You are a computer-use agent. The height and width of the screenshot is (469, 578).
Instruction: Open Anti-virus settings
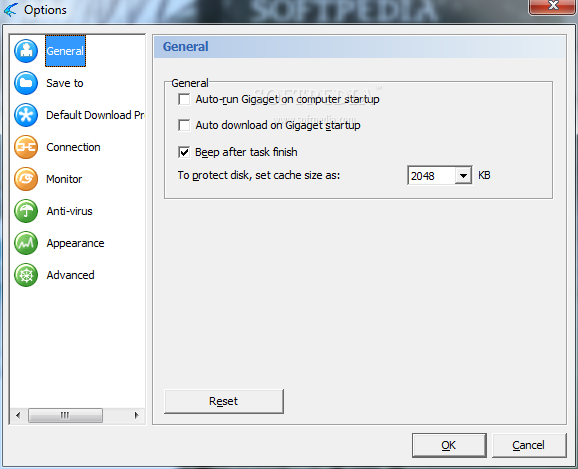coord(69,211)
